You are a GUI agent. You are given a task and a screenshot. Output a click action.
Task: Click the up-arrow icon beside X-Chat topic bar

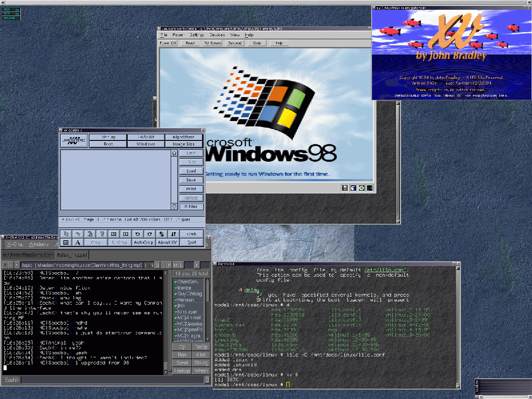[x=11, y=265]
